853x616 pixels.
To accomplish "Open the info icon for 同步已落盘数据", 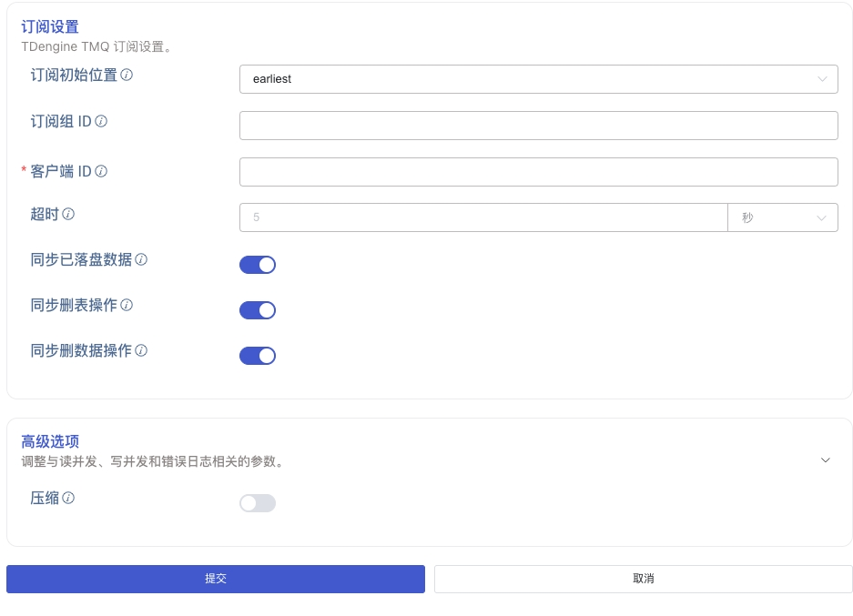I will pos(144,259).
